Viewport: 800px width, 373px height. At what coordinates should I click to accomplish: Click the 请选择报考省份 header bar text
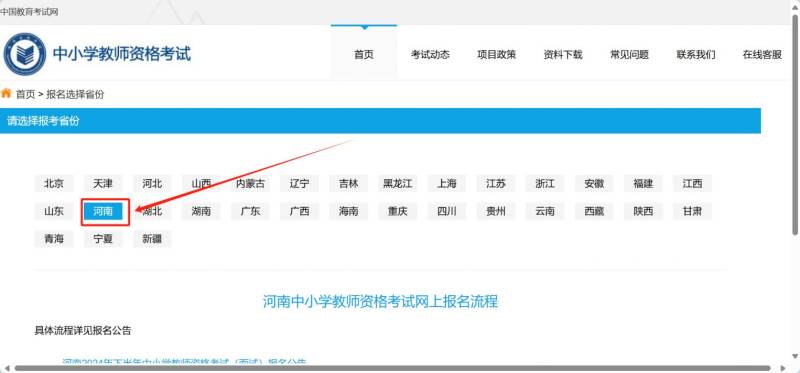click(x=43, y=121)
